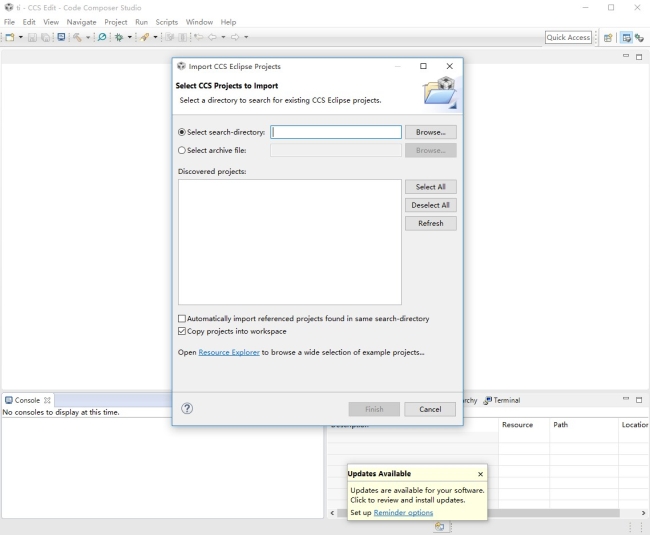650x535 pixels.
Task: Expand the New file dropdown arrow
Action: 20,38
